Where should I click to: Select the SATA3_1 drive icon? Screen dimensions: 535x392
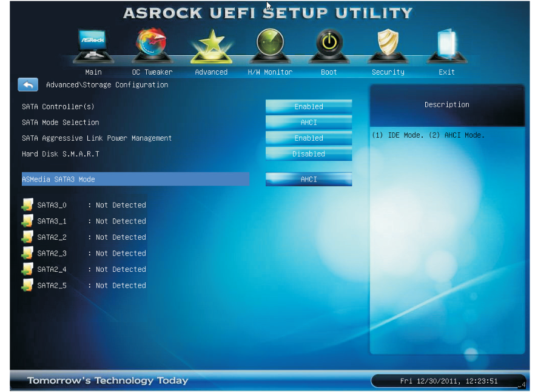coord(27,221)
